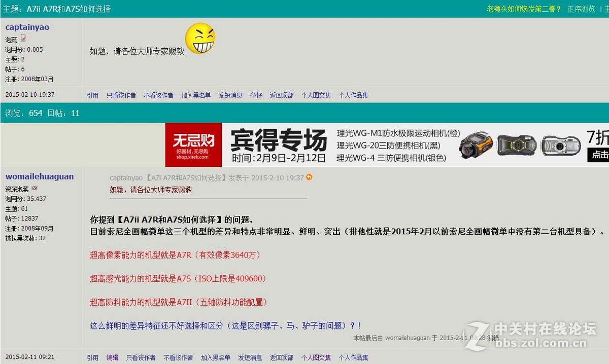Viewport: 609px width, 364px height.
Task: Click 举报 under captainyao's post
Action: (x=256, y=95)
